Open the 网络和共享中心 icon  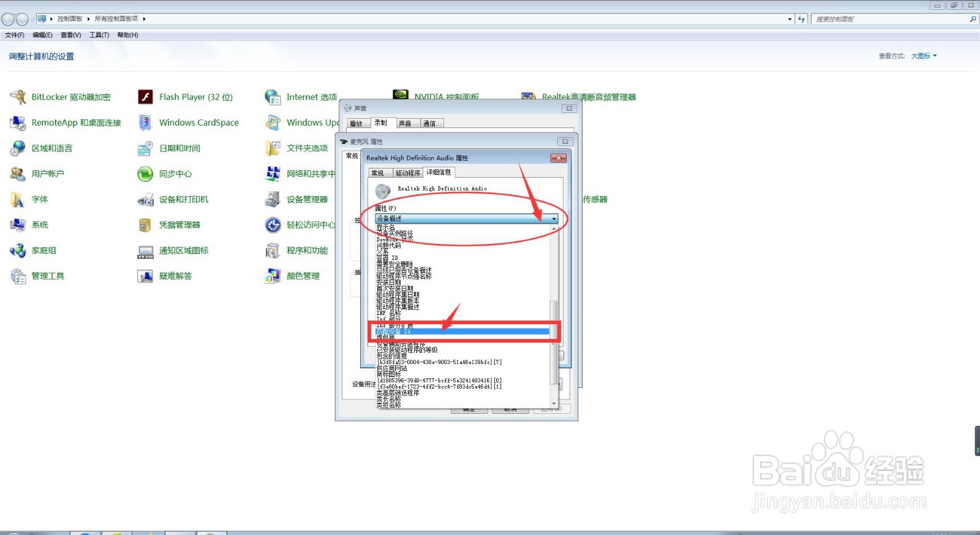[x=273, y=174]
